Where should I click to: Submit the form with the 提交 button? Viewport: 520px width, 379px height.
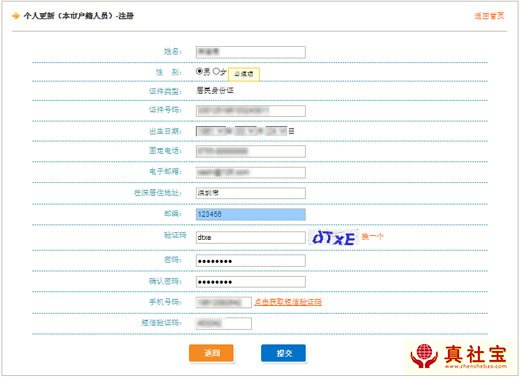tap(283, 353)
